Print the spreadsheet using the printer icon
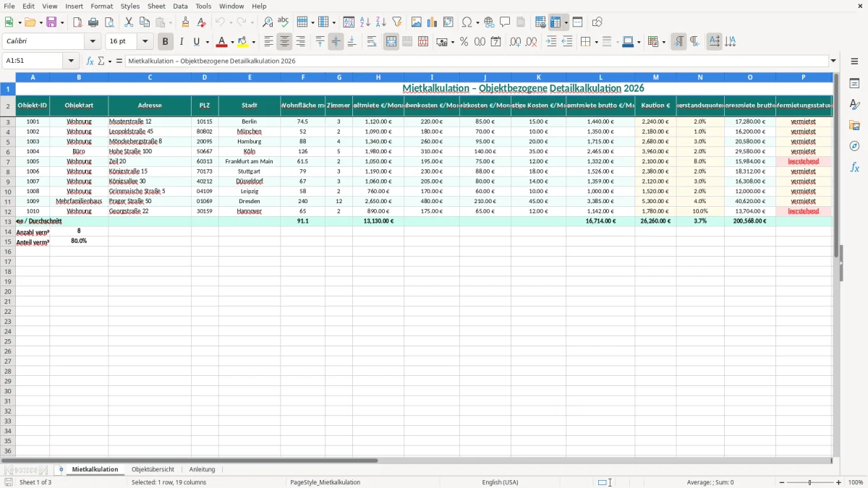The width and height of the screenshot is (868, 488). [93, 22]
